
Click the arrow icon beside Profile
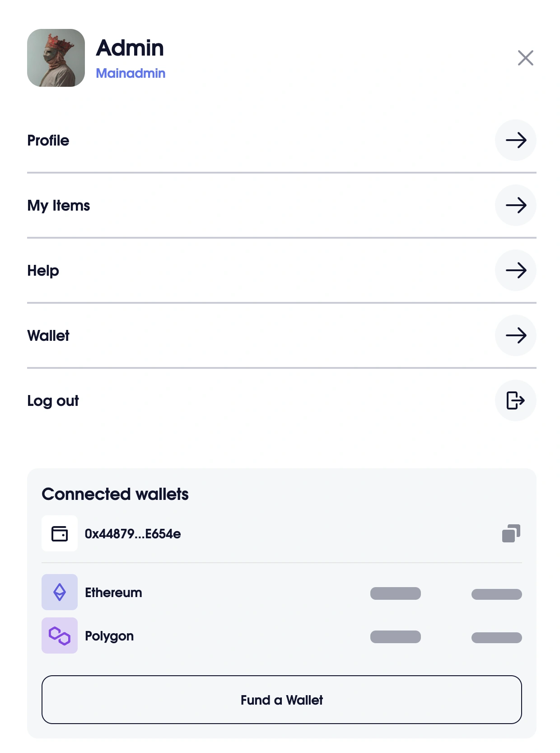tap(515, 140)
